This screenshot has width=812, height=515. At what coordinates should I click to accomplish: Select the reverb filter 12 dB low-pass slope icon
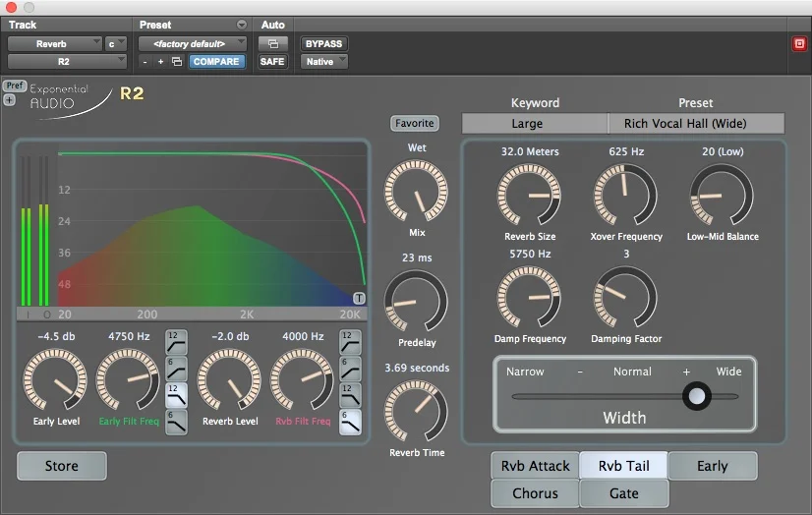(351, 395)
